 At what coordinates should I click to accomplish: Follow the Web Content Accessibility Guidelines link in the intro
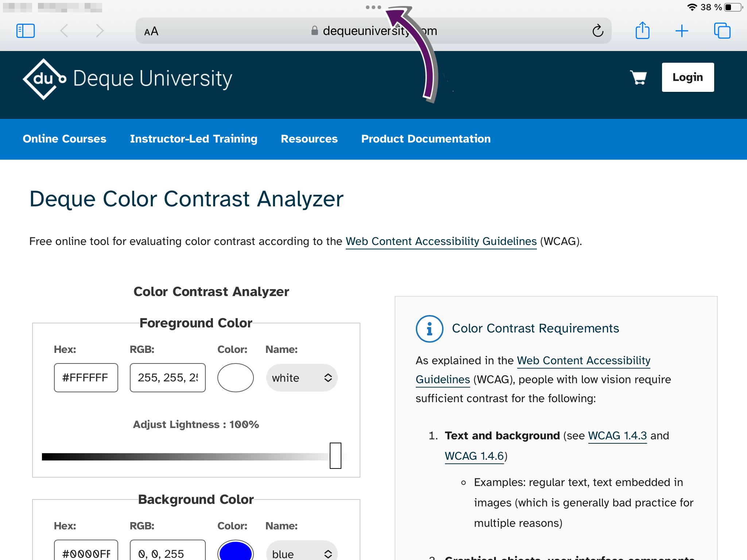click(x=441, y=241)
